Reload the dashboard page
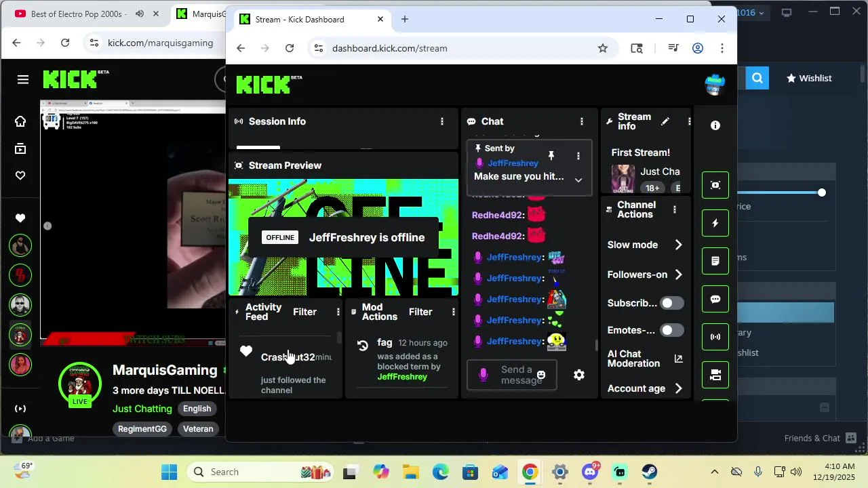868x488 pixels. pyautogui.click(x=290, y=48)
